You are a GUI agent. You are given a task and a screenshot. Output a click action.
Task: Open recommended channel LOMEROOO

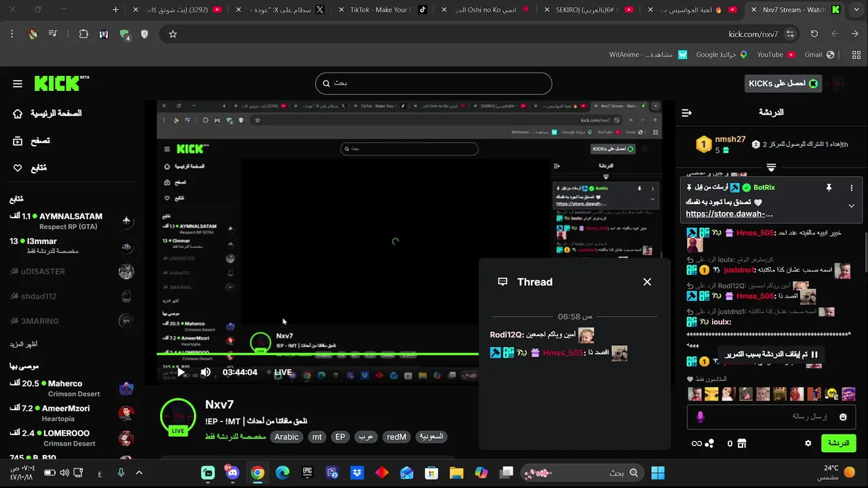71,438
